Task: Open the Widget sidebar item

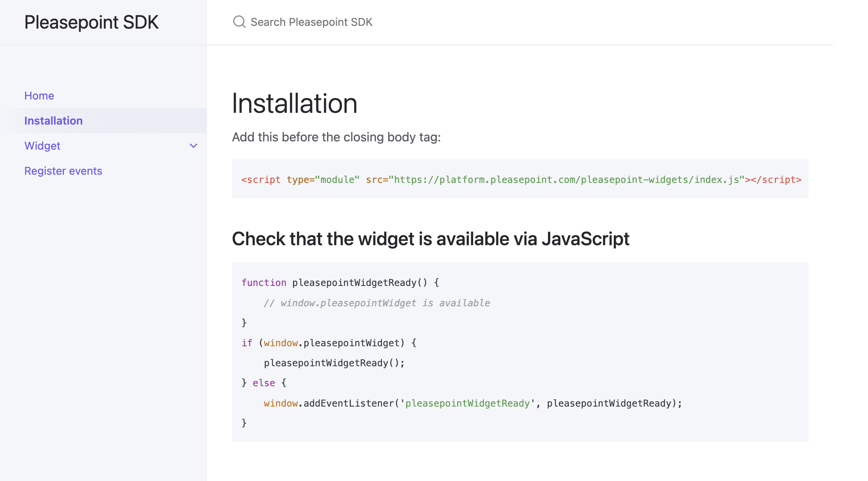Action: (42, 146)
